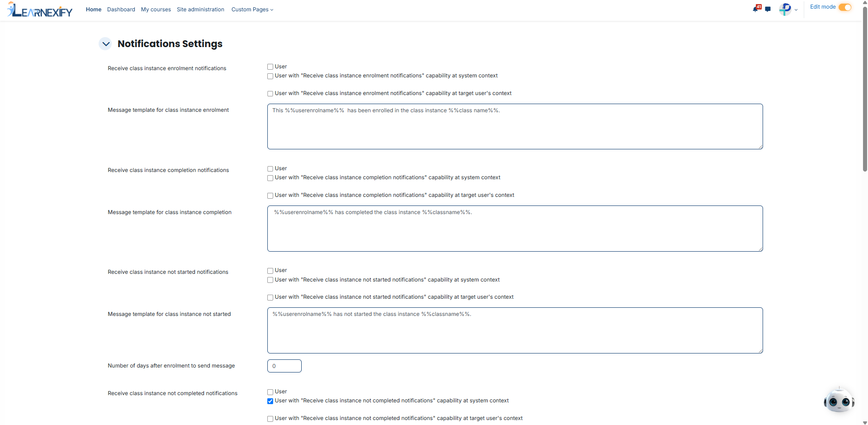Click the class instance completion message template
This screenshot has width=868, height=425.
coord(515,229)
